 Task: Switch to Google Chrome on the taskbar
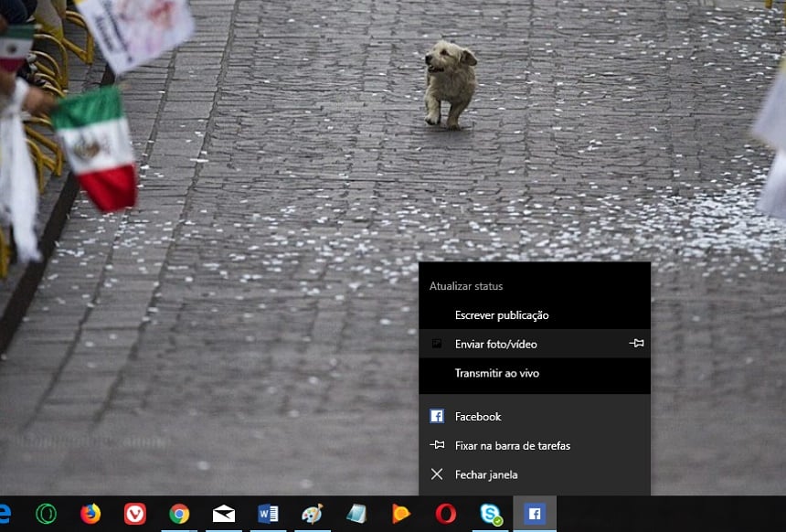[179, 514]
